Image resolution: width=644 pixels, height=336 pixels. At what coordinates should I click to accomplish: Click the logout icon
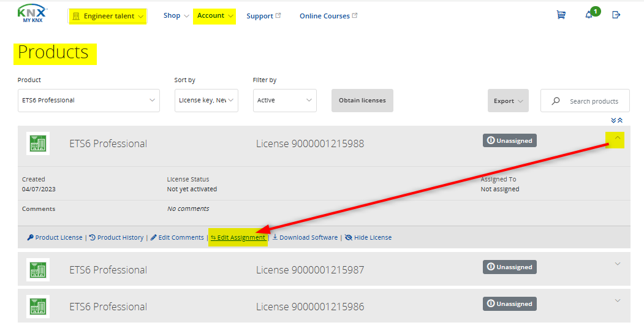coord(616,15)
